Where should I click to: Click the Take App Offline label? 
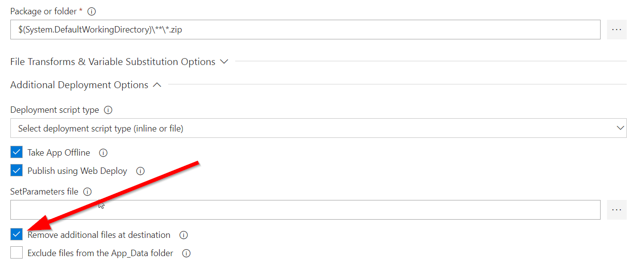(59, 153)
